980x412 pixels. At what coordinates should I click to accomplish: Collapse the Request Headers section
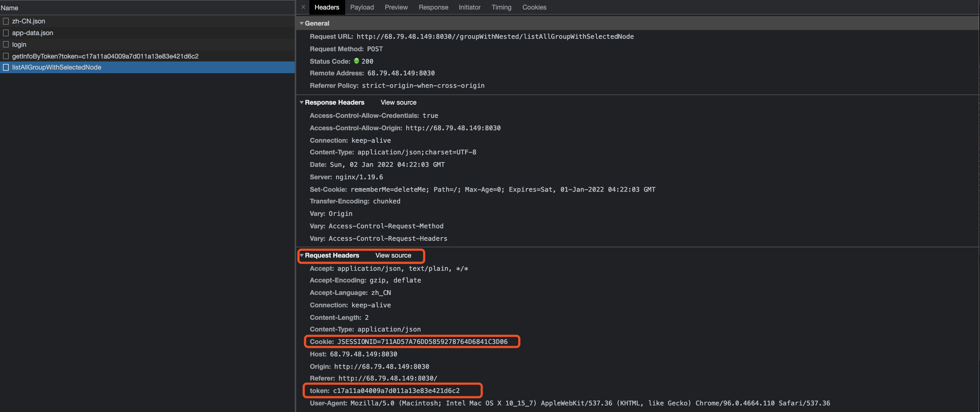pos(302,255)
